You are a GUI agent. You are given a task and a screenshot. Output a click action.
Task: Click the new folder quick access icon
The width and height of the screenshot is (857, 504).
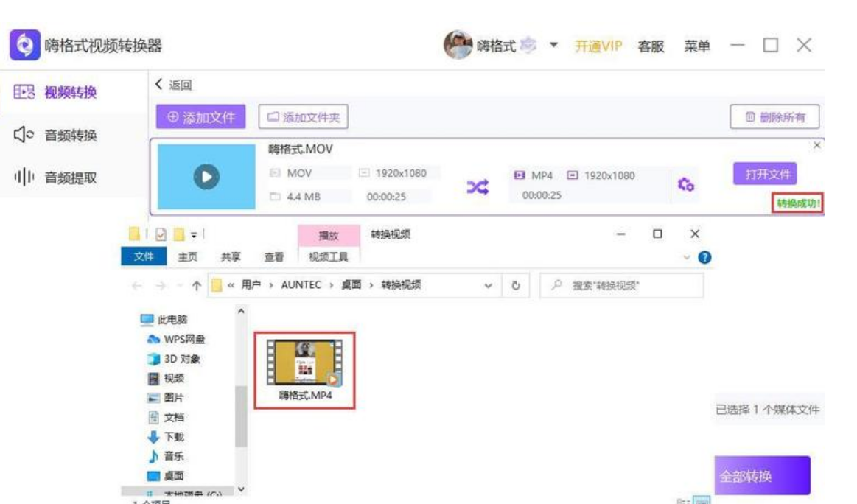pos(179,234)
